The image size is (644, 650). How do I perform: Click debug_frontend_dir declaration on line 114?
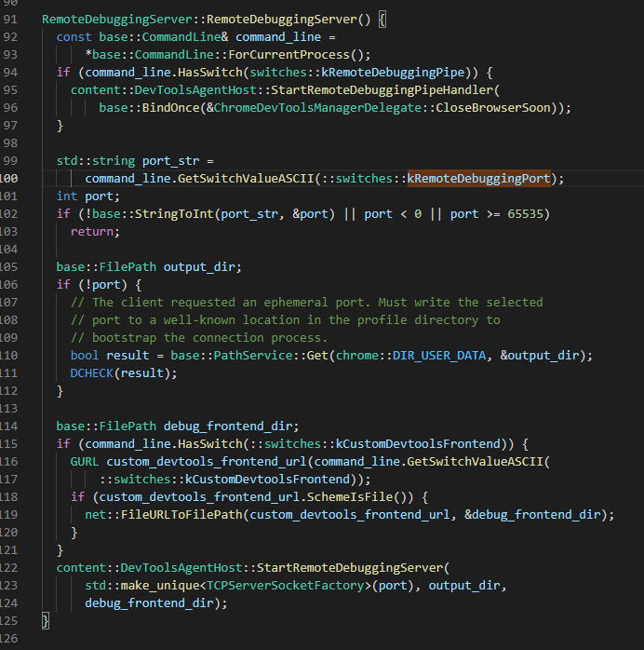click(228, 427)
